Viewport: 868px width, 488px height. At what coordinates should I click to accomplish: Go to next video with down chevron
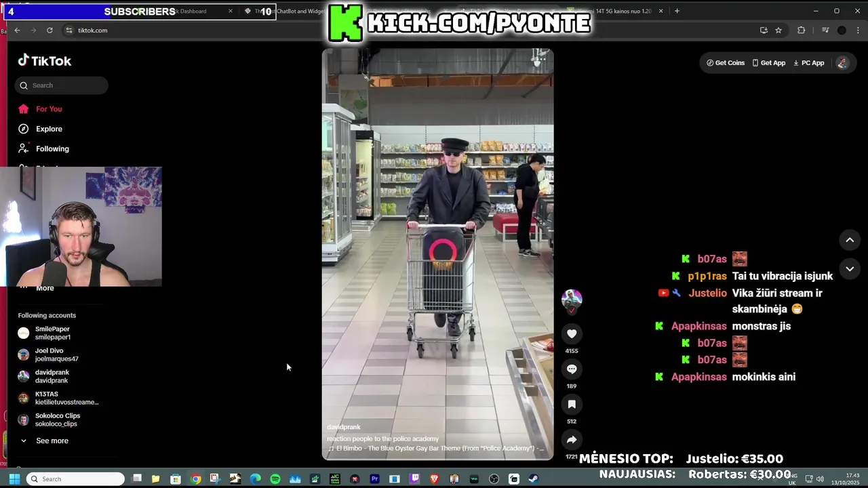(x=850, y=269)
